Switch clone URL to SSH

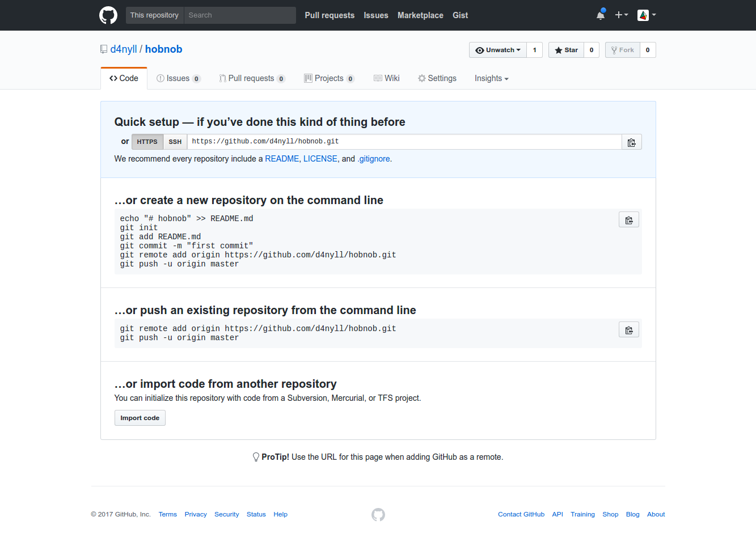pos(175,142)
